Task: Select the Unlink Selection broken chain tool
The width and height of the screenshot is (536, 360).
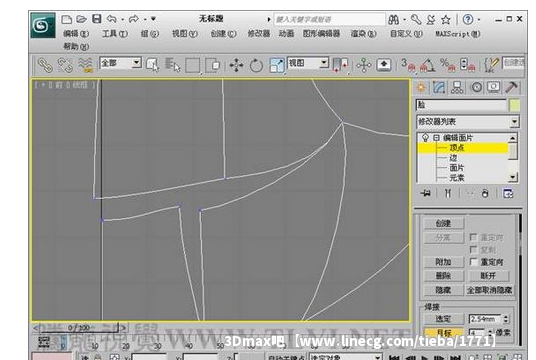Action: pos(65,65)
